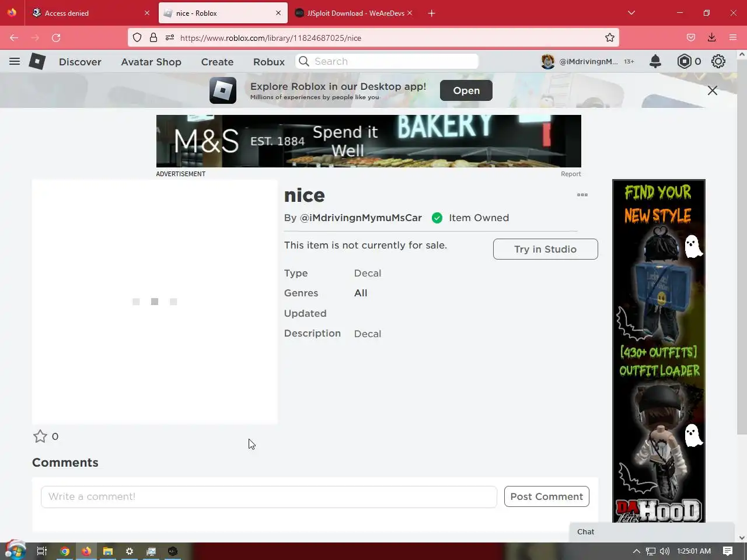This screenshot has height=560, width=747.
Task: Open the Firefox shield tracking protection icon
Action: [x=137, y=38]
